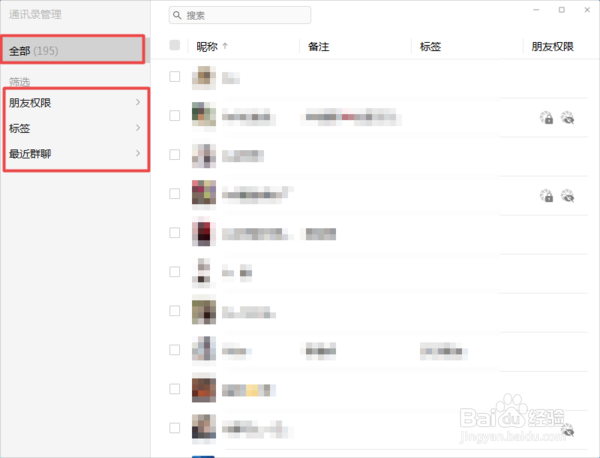The width and height of the screenshot is (600, 458).
Task: Click the 备注 column header
Action: [x=318, y=47]
